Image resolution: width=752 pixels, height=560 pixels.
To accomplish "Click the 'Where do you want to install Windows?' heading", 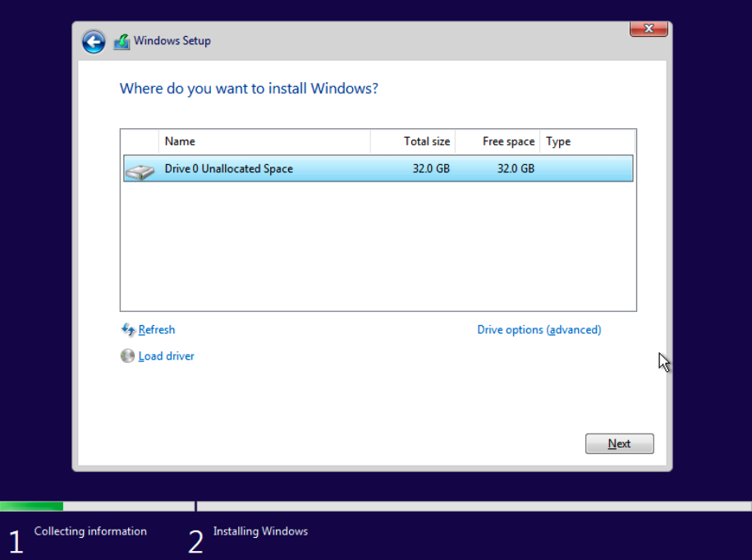I will coord(249,89).
